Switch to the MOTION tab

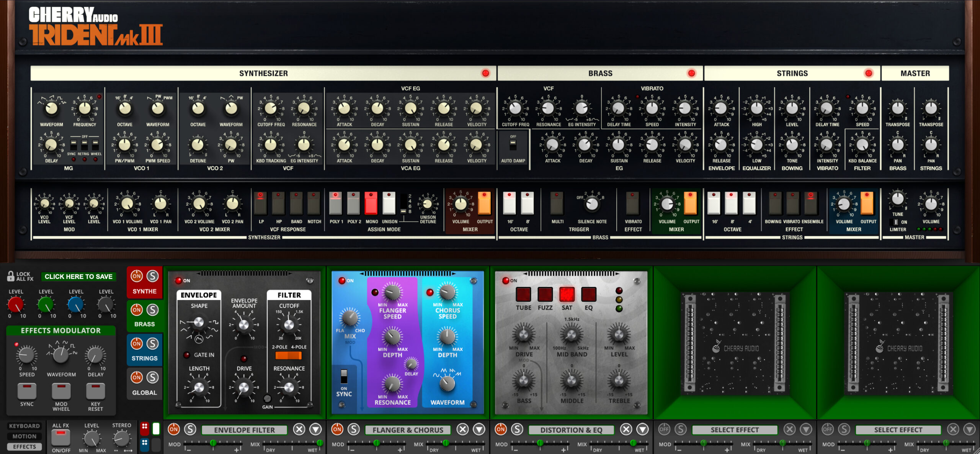pos(25,436)
